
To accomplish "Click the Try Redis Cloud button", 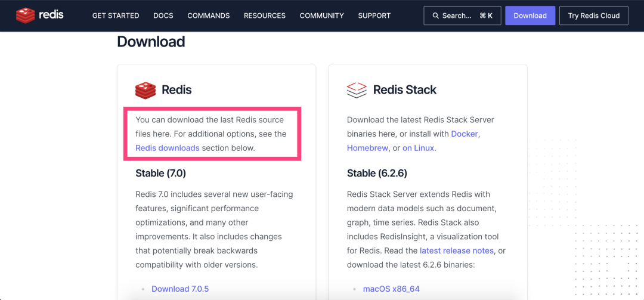I will pos(593,16).
